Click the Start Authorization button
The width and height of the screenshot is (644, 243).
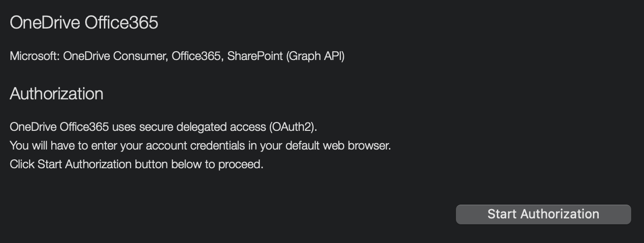tap(543, 214)
